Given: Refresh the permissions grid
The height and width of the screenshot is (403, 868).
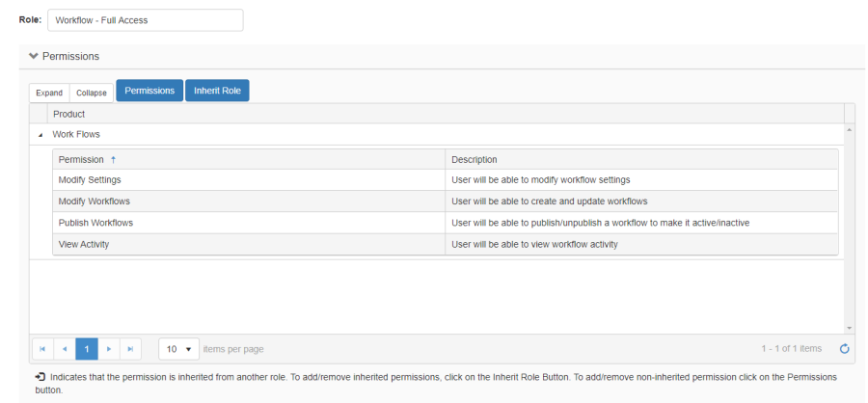Looking at the screenshot, I should 844,349.
